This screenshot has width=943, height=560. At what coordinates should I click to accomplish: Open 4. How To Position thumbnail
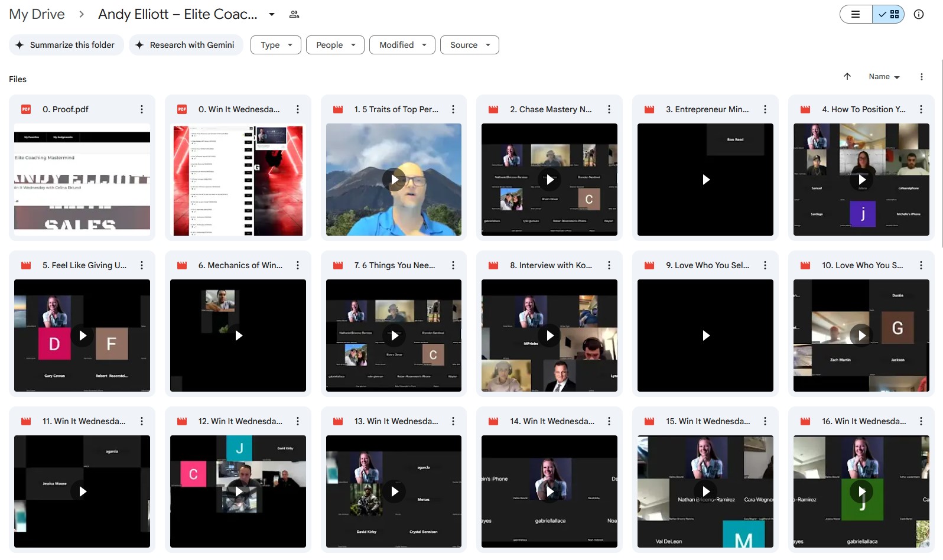(x=861, y=180)
